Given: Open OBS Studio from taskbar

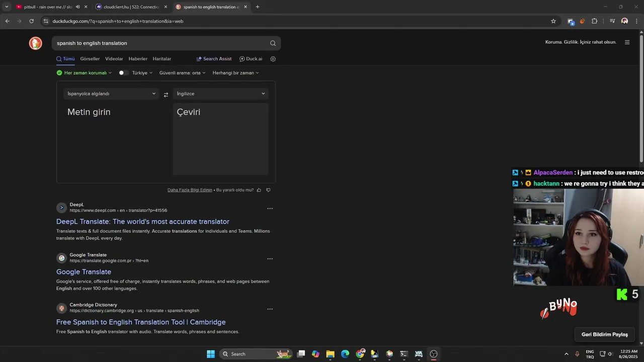Looking at the screenshot, I should pyautogui.click(x=434, y=354).
